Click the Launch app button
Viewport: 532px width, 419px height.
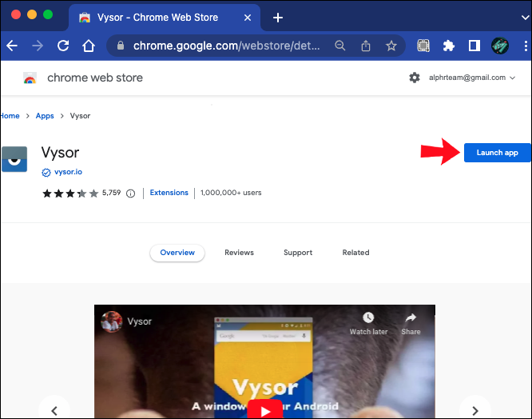(x=497, y=153)
